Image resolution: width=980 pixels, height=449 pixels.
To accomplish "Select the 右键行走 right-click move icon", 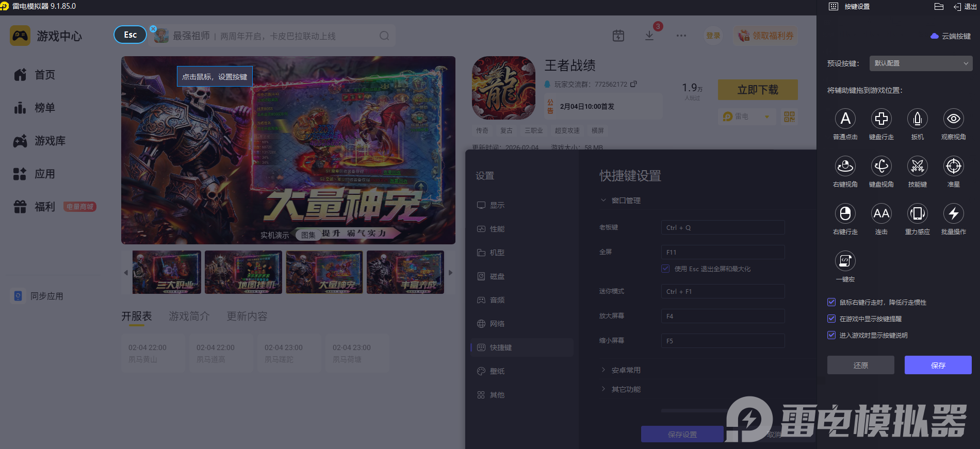I will [x=845, y=213].
